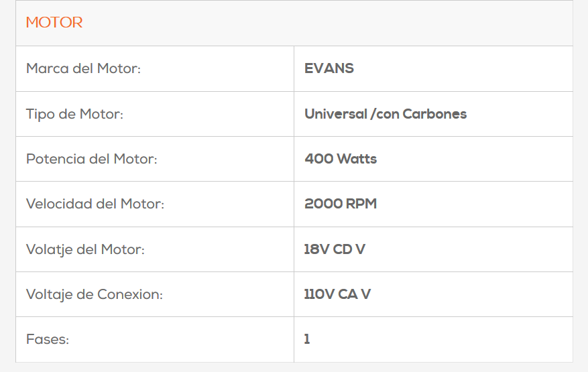This screenshot has width=588, height=372.
Task: Select the '2000 RPM' value
Action: point(340,204)
